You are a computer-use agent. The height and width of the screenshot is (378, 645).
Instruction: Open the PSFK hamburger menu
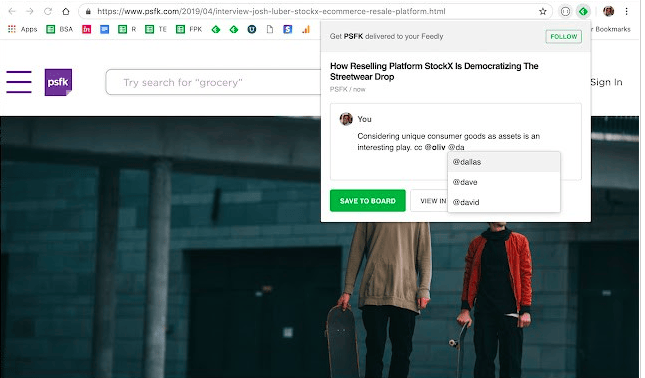[x=19, y=82]
